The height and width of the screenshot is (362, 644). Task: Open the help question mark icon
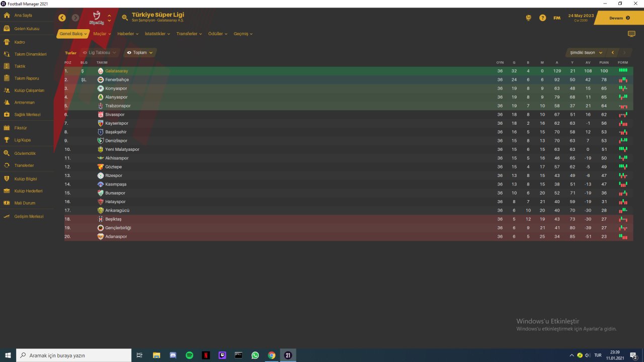click(542, 18)
